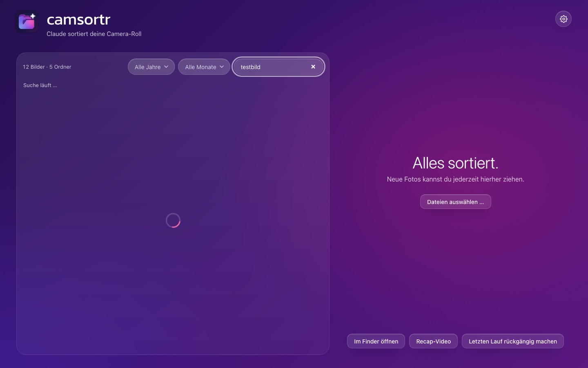588x368 pixels.
Task: Click the loading spinner in the results panel
Action: [x=173, y=220]
